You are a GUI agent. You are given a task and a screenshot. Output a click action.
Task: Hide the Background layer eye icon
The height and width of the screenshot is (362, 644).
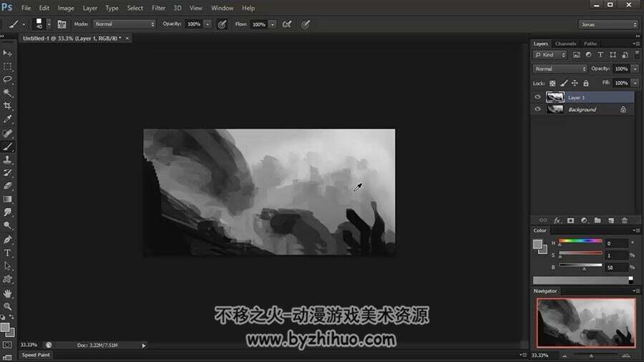pyautogui.click(x=537, y=109)
